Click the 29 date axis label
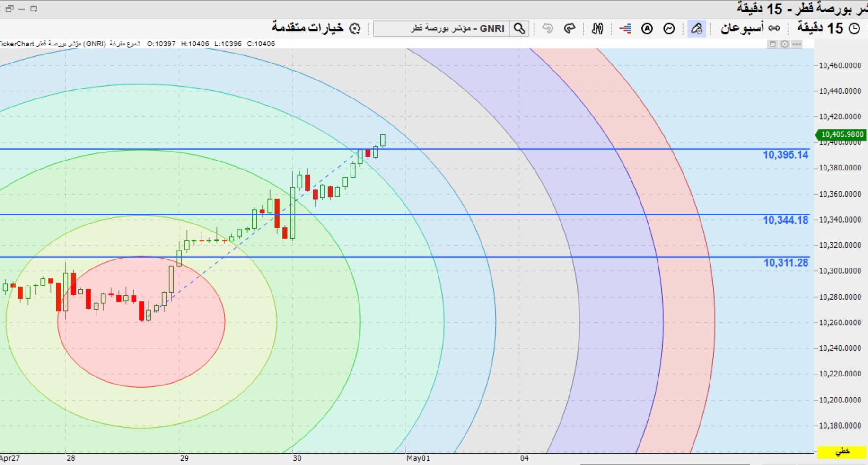 184,458
